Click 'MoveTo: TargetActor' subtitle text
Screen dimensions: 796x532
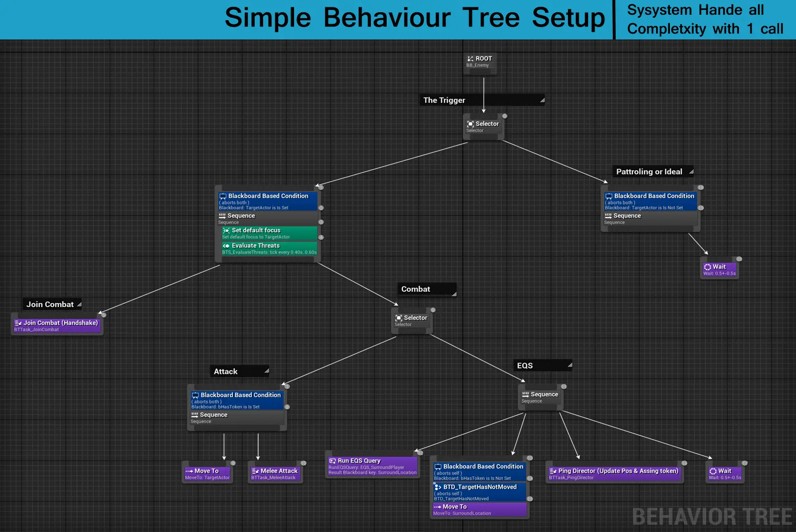tap(207, 478)
